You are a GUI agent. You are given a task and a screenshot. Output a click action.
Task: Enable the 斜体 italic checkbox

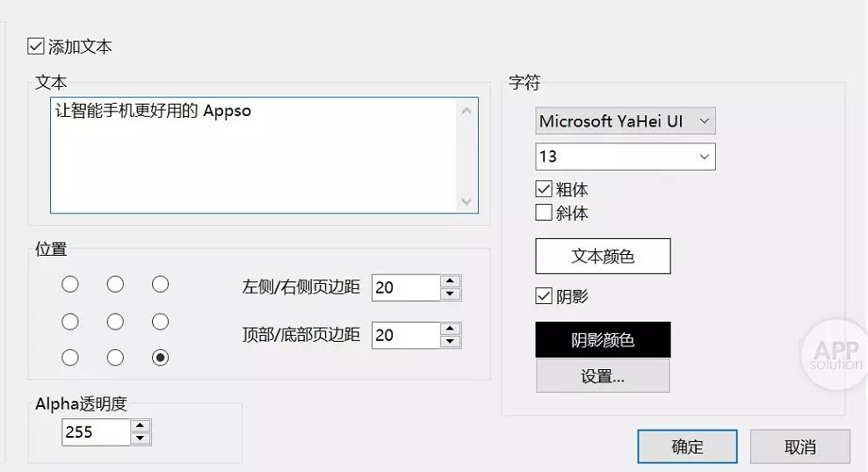pos(544,213)
